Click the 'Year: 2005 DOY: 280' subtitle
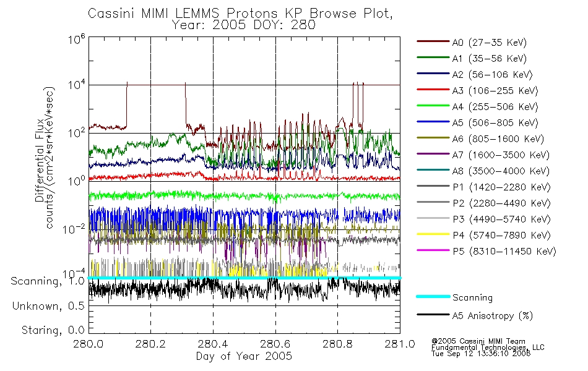Image resolution: width=588 pixels, height=371 pixels. click(243, 25)
